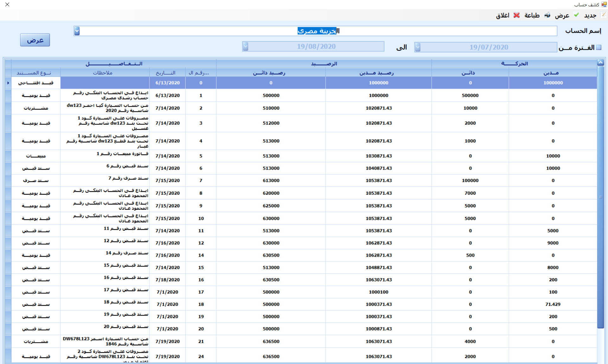Click the 625000 balance cell
Image resolution: width=608 pixels, height=364 pixels.
tap(271, 206)
